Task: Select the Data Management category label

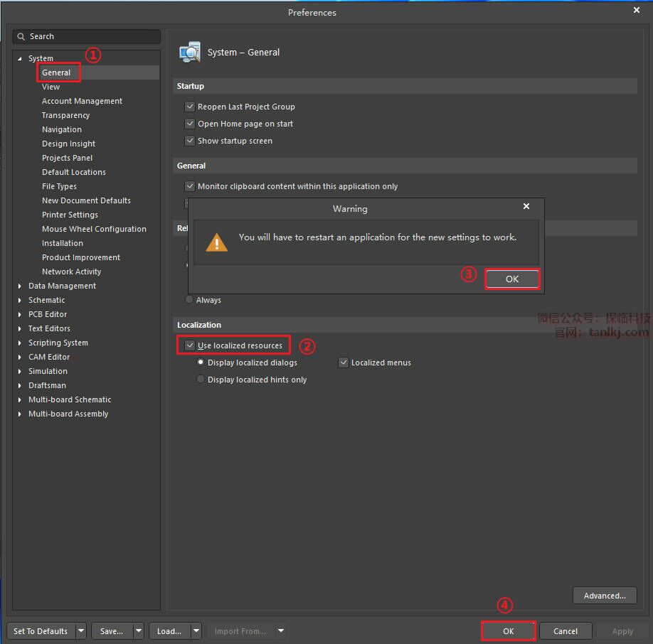Action: coord(62,286)
